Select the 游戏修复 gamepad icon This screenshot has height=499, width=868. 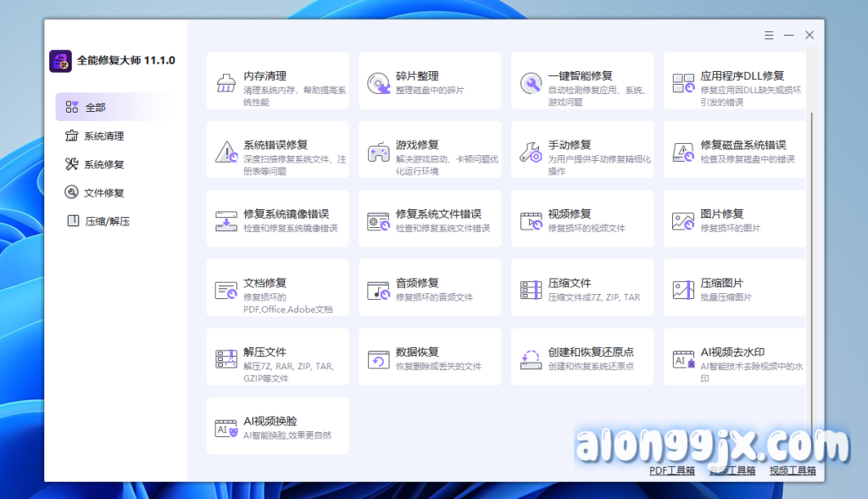point(378,152)
